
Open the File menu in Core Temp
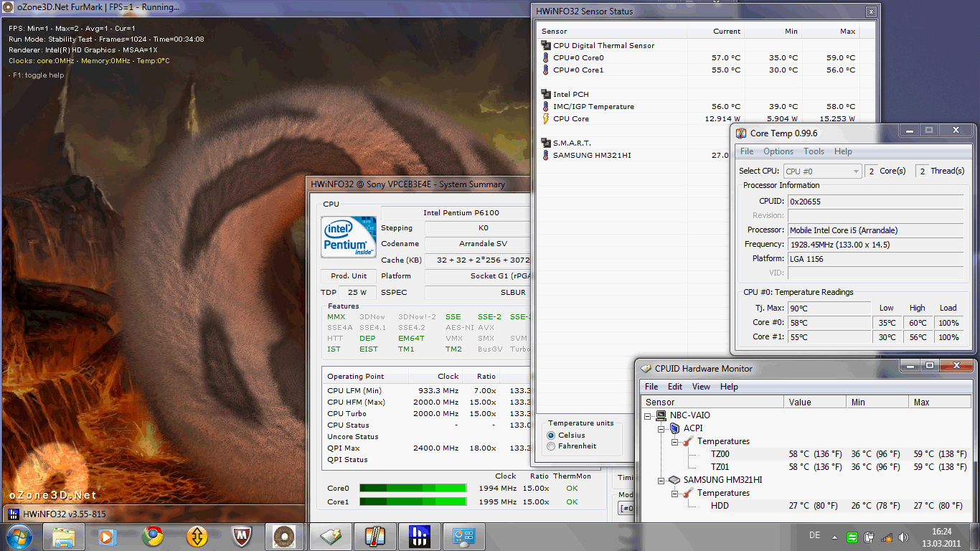(747, 151)
